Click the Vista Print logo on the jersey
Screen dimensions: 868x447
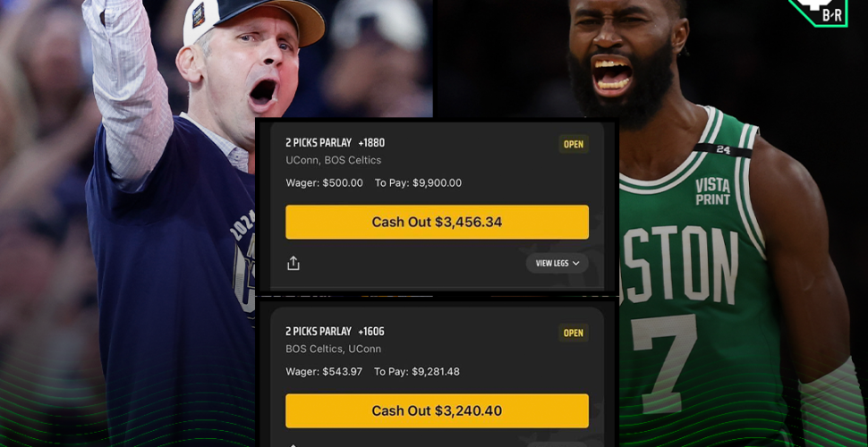(x=712, y=191)
